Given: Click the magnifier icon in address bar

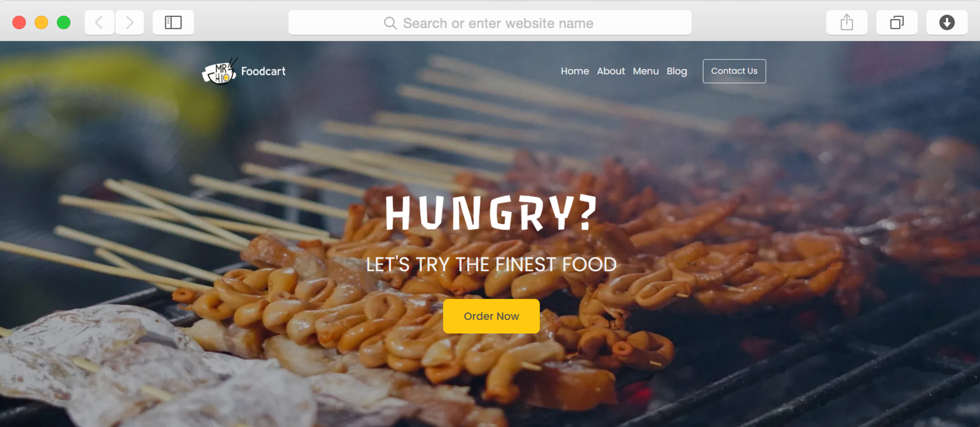Looking at the screenshot, I should (390, 23).
